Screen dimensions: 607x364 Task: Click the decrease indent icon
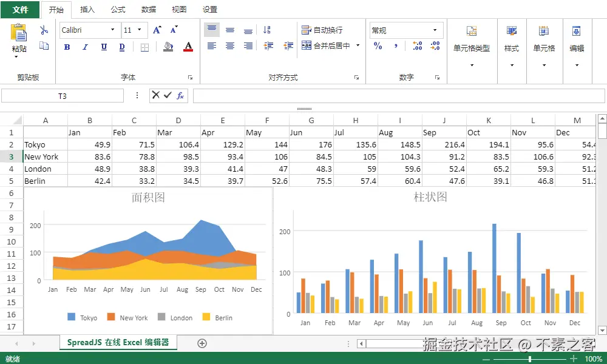pyautogui.click(x=288, y=46)
